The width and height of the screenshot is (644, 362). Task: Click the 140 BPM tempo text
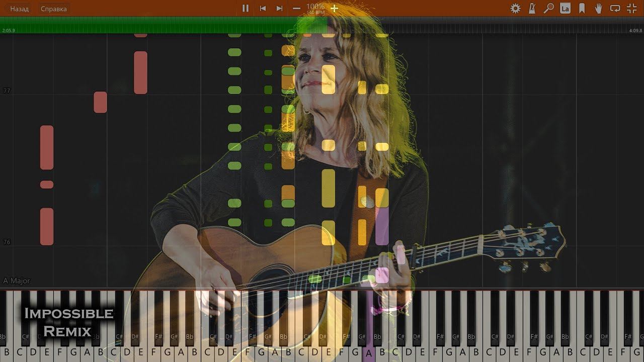pos(315,12)
